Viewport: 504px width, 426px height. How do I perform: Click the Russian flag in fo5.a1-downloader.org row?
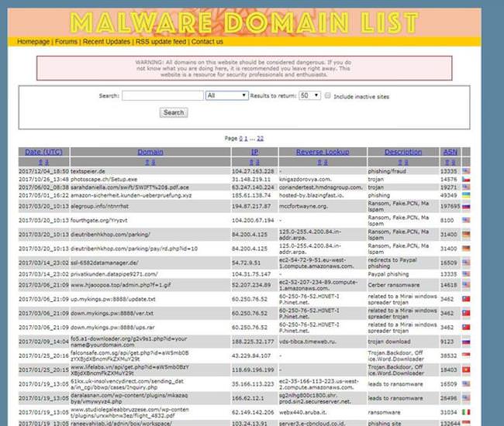[466, 342]
